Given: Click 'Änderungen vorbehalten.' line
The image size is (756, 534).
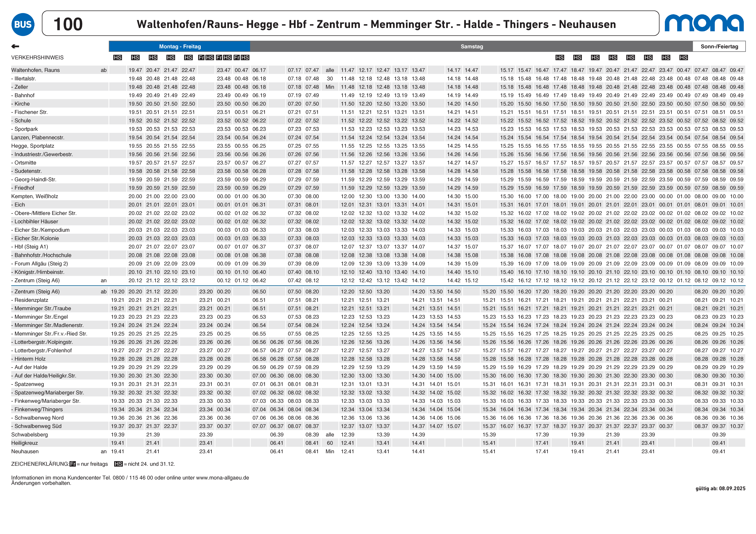Looking at the screenshot, I should click(x=41, y=483).
